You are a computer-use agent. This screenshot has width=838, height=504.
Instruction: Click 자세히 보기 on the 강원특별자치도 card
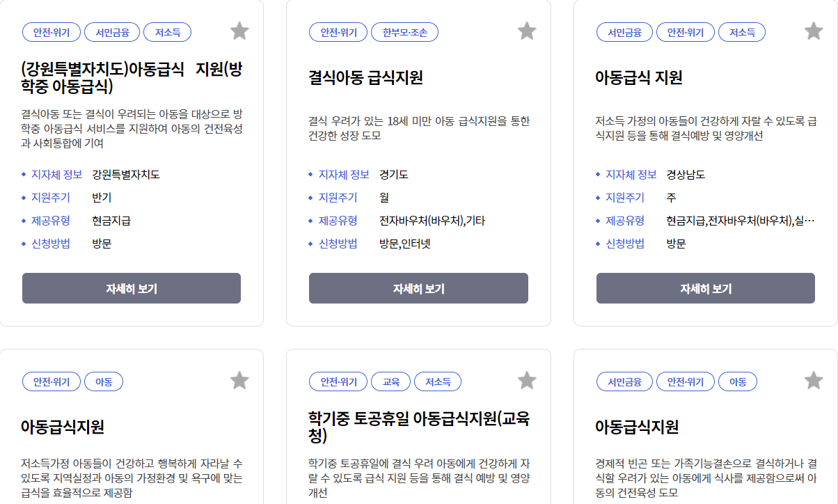click(x=131, y=288)
